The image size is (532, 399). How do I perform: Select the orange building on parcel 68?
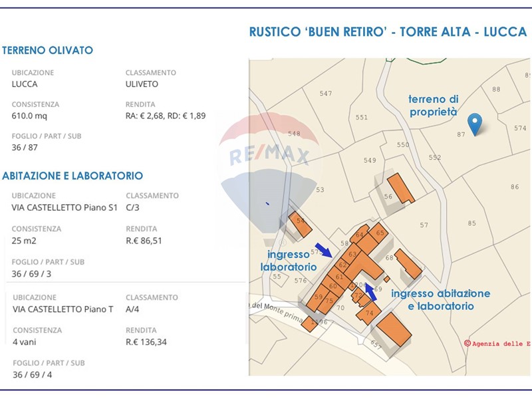pyautogui.click(x=408, y=264)
